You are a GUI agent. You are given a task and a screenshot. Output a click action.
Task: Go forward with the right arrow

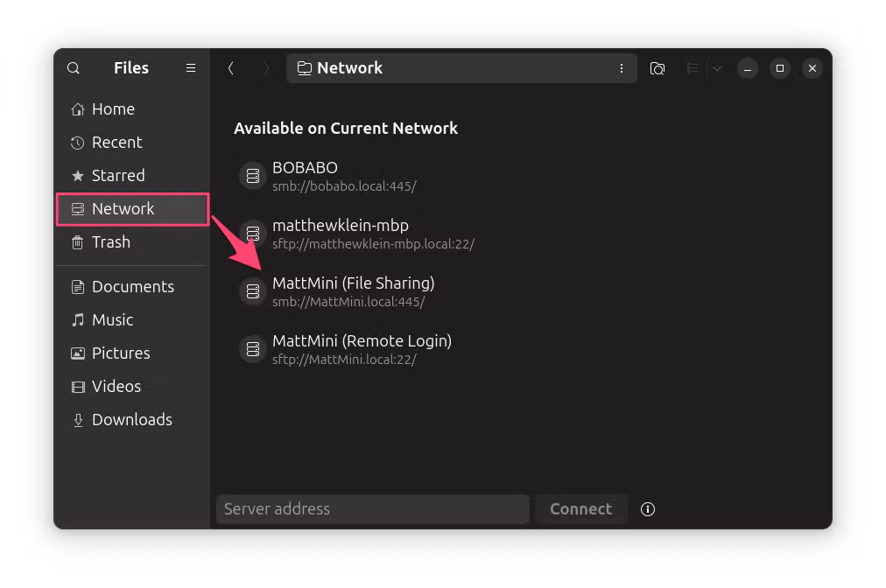pos(265,68)
